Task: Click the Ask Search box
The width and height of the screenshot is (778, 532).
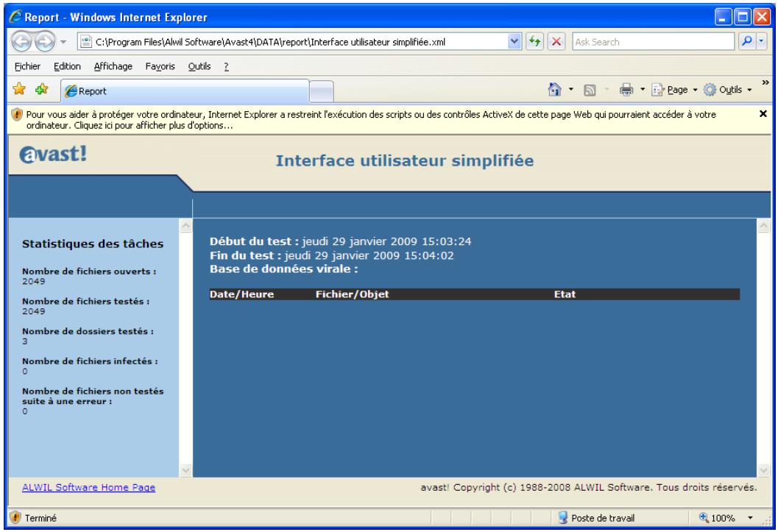Action: coord(653,42)
